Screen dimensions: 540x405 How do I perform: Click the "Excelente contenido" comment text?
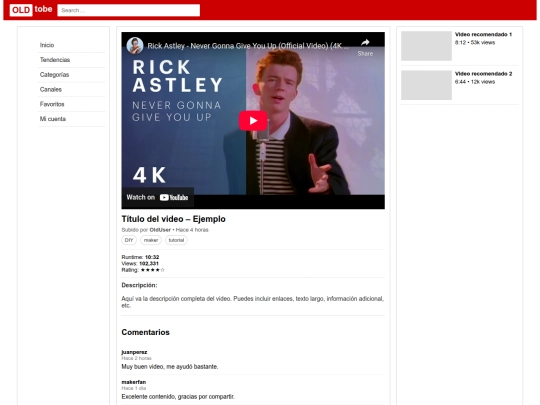[x=178, y=397]
